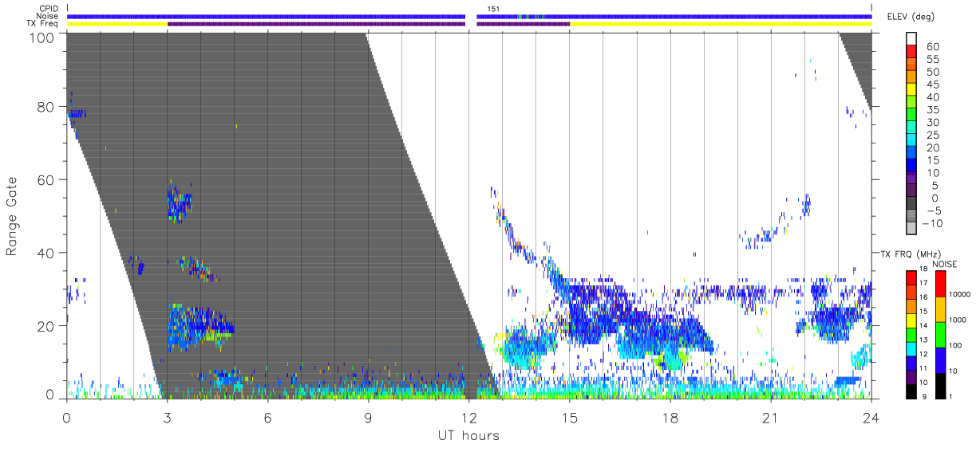The width and height of the screenshot is (980, 452).
Task: Click the -10 tick on ELEV scale
Action: 931,223
